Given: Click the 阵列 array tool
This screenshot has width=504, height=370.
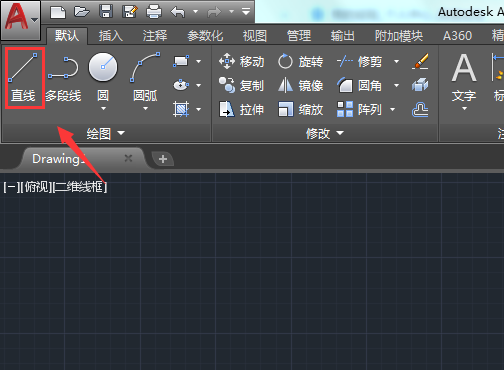Looking at the screenshot, I should tap(359, 109).
